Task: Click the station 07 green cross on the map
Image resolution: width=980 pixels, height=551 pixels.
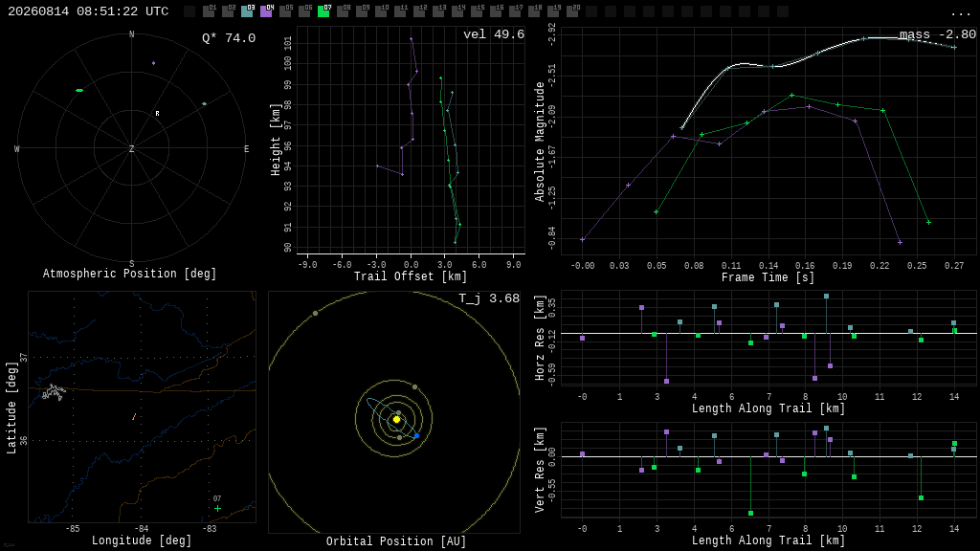Action: 217,509
